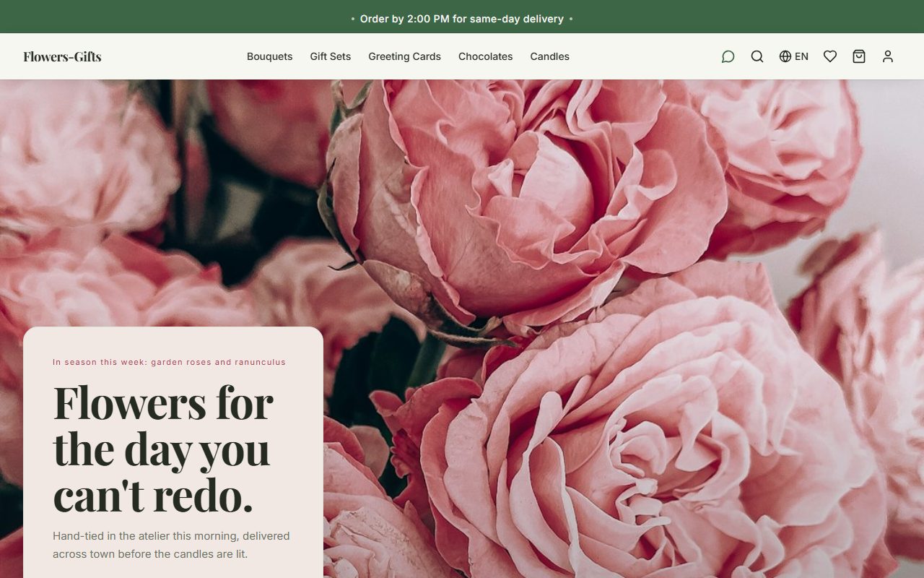
Task: Select Chocolates in the navigation
Action: [x=486, y=56]
